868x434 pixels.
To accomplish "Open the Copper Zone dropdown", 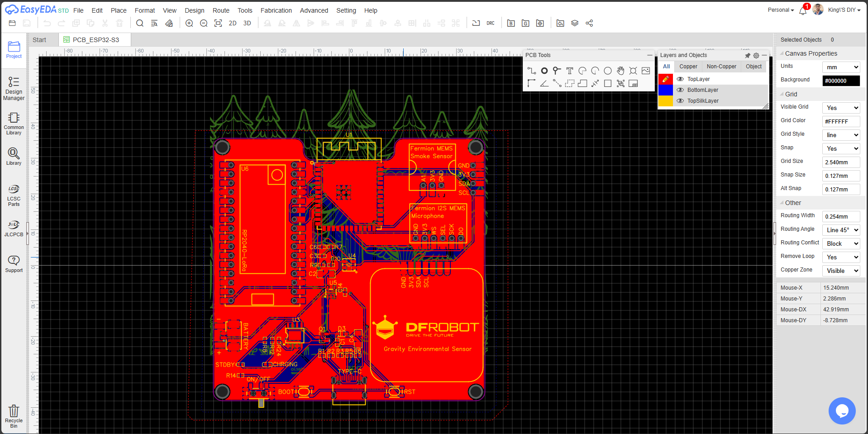I will pyautogui.click(x=841, y=271).
